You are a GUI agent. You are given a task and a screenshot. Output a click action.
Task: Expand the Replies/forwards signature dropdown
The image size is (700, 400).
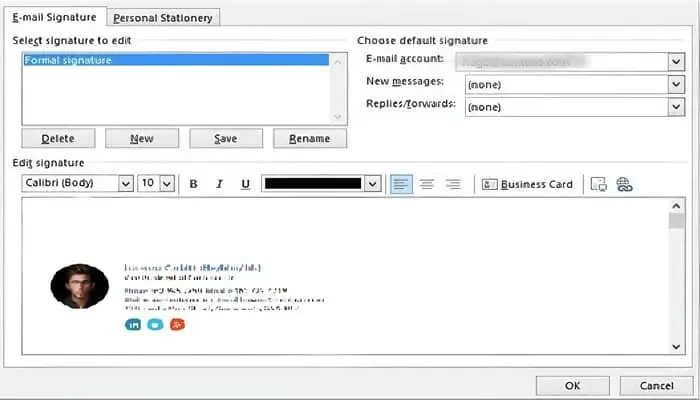click(675, 107)
